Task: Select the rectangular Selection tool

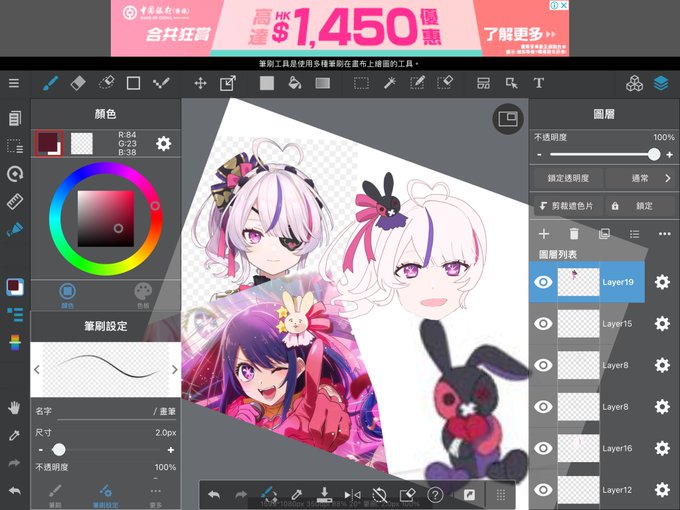Action: 361,83
